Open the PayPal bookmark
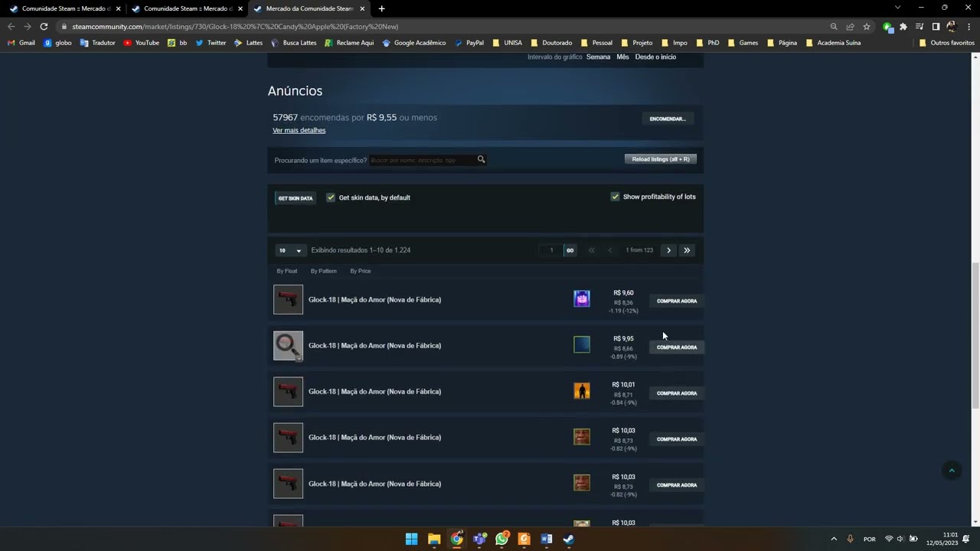 tap(469, 43)
